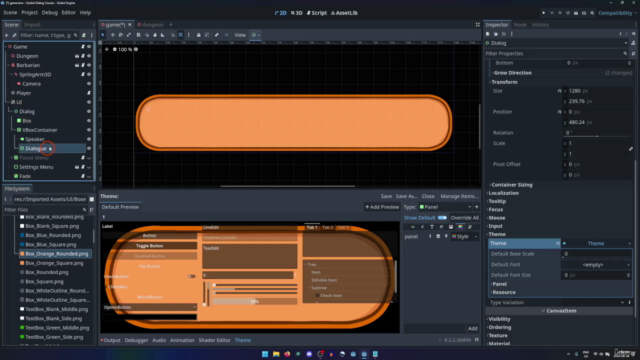The width and height of the screenshot is (640, 360).
Task: Toggle visibility of Game node
Action: pyautogui.click(x=89, y=47)
